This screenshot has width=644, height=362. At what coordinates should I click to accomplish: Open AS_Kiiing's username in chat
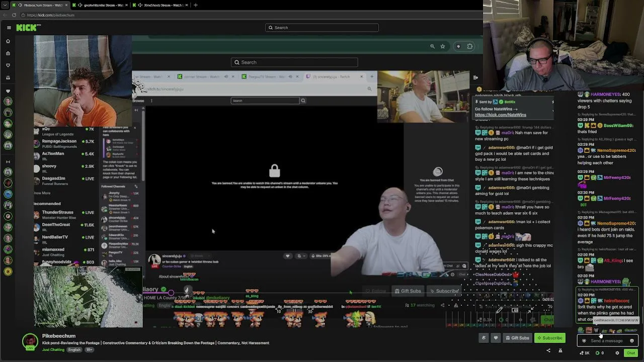(613, 260)
